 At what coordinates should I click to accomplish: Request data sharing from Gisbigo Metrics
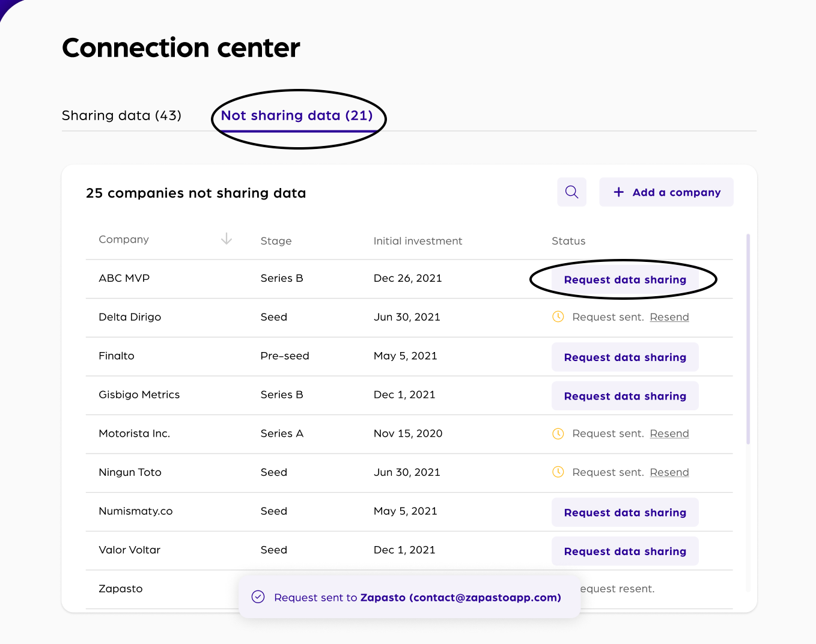tap(624, 396)
